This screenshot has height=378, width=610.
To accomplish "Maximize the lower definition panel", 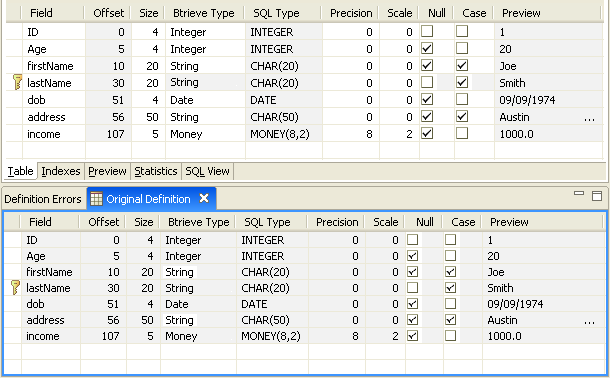I will (597, 196).
